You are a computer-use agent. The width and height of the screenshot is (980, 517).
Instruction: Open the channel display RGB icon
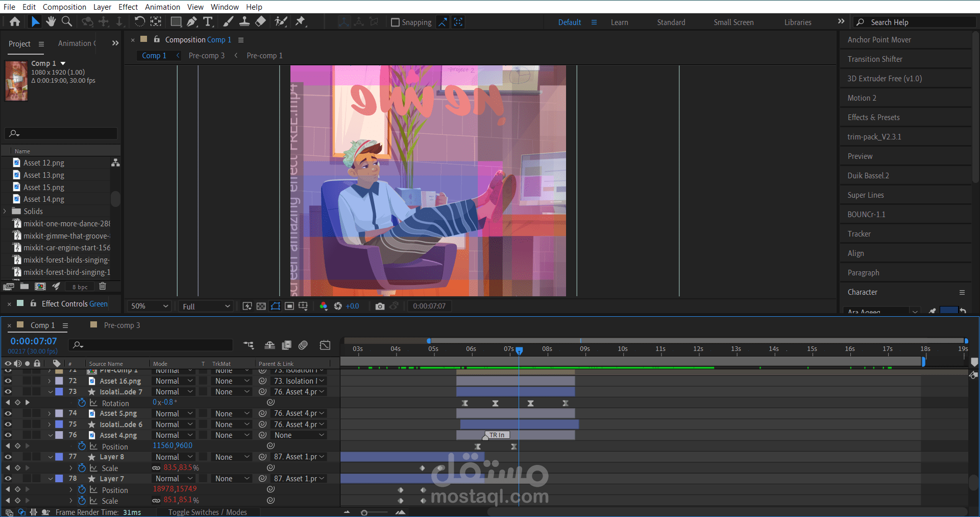[323, 306]
